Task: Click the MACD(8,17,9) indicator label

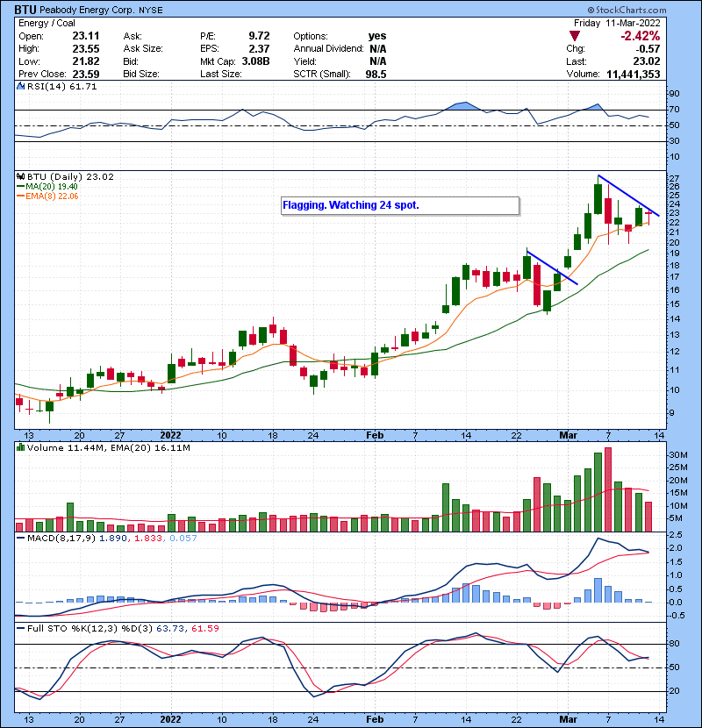Action: pos(61,539)
